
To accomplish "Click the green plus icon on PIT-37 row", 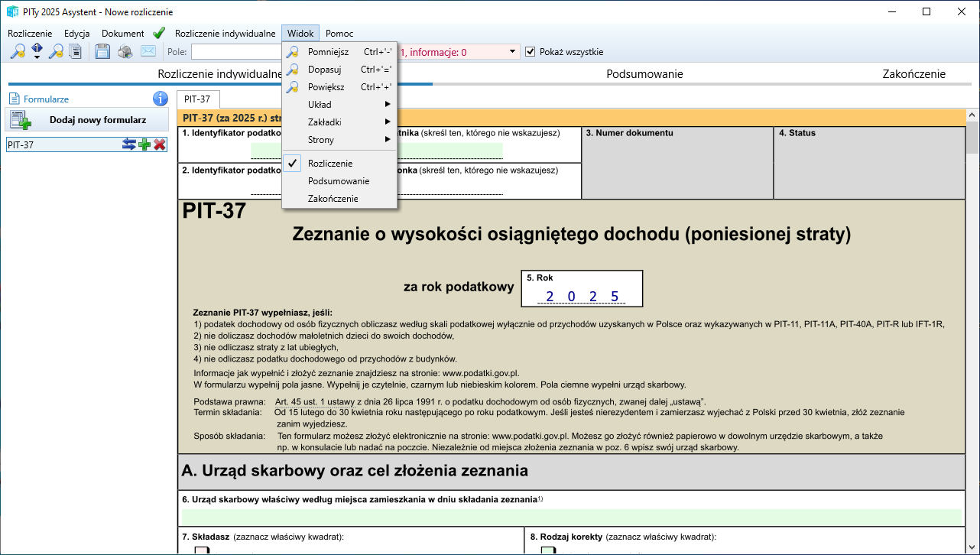I will pyautogui.click(x=144, y=144).
